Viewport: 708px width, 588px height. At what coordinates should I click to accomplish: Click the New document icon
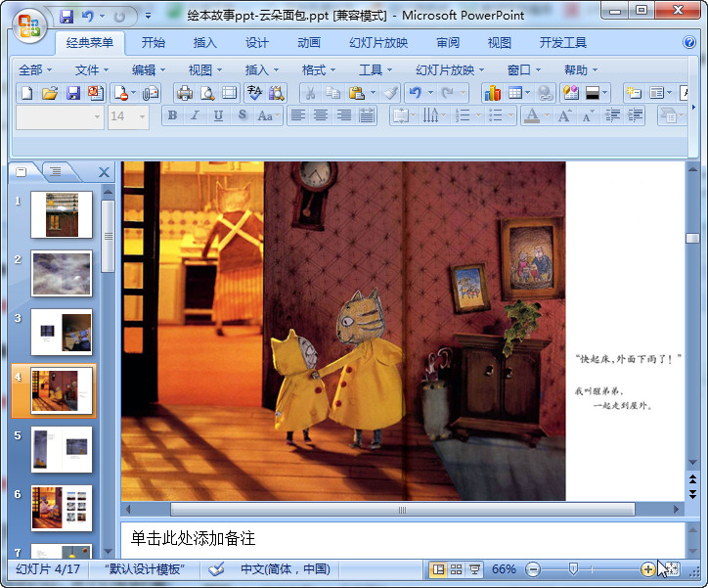(27, 93)
